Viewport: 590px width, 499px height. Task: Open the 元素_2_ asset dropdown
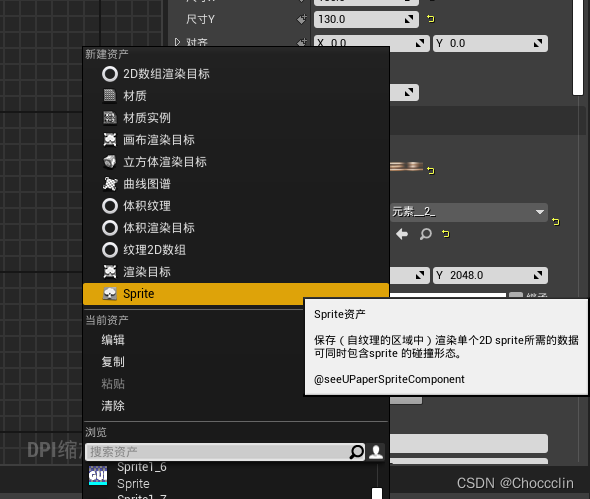click(x=468, y=212)
